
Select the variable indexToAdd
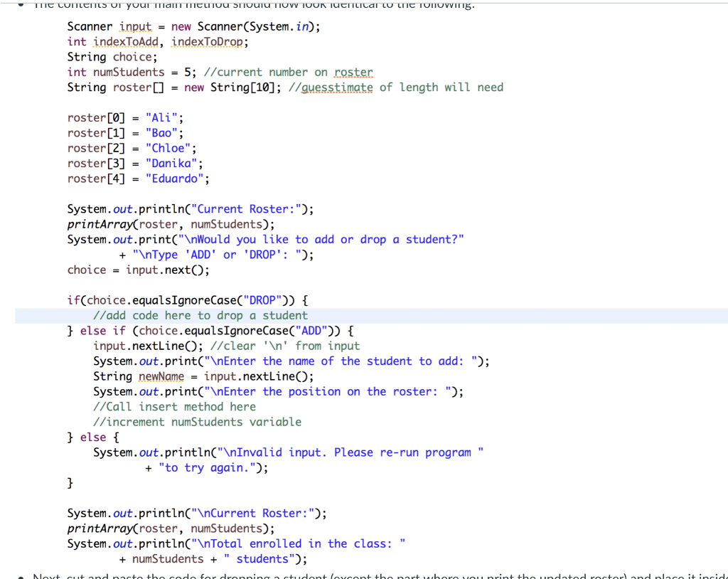[126, 41]
